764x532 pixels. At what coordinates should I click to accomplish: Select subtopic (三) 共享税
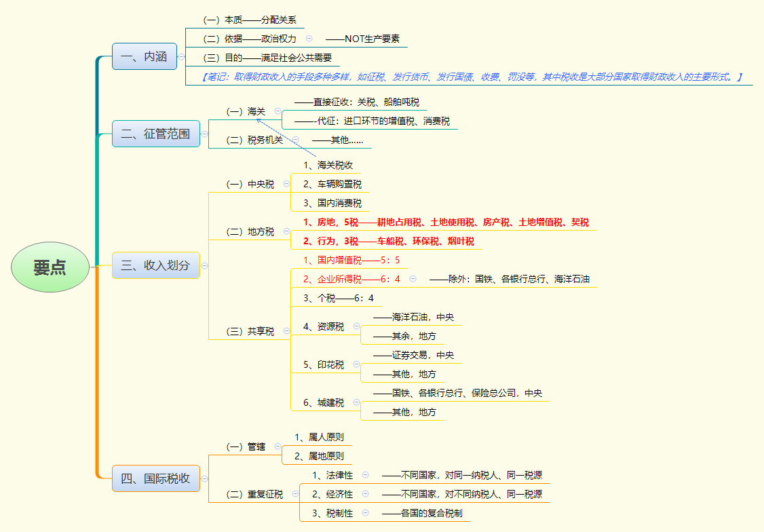(250, 331)
